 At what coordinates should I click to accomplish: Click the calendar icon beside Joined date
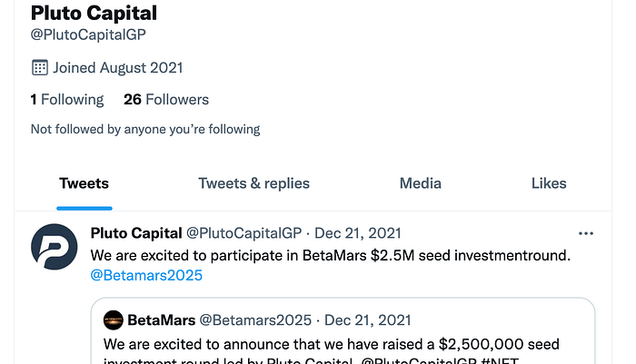[x=40, y=68]
